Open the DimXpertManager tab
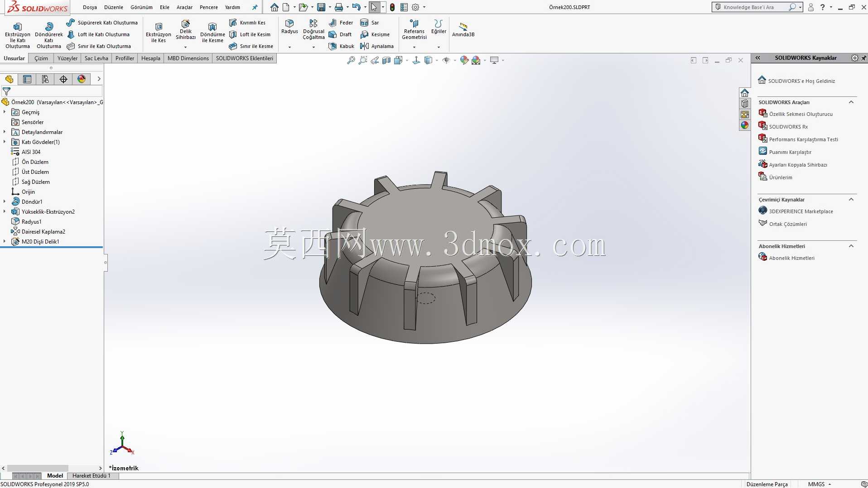This screenshot has width=868, height=488. (x=63, y=79)
